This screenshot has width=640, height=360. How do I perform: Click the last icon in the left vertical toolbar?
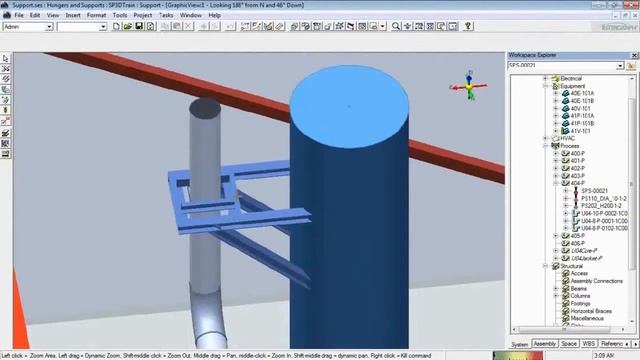(5, 154)
